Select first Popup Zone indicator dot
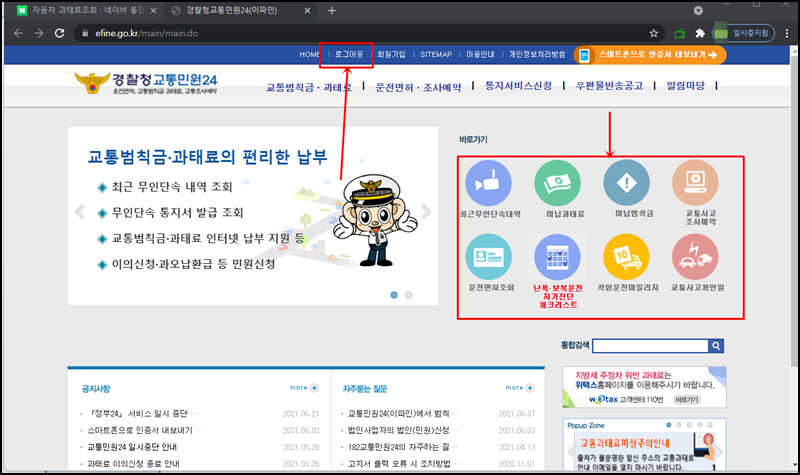The width and height of the screenshot is (800, 475). [669, 424]
